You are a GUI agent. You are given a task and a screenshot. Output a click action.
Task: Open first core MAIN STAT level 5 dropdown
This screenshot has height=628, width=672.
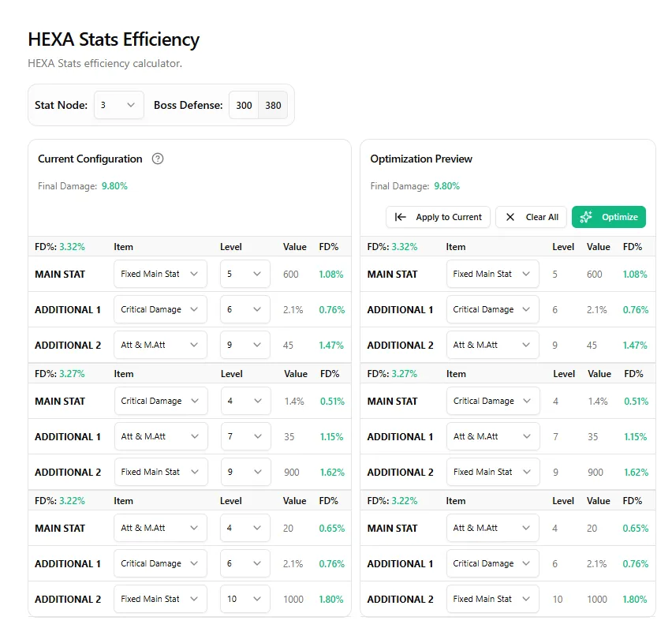click(245, 274)
